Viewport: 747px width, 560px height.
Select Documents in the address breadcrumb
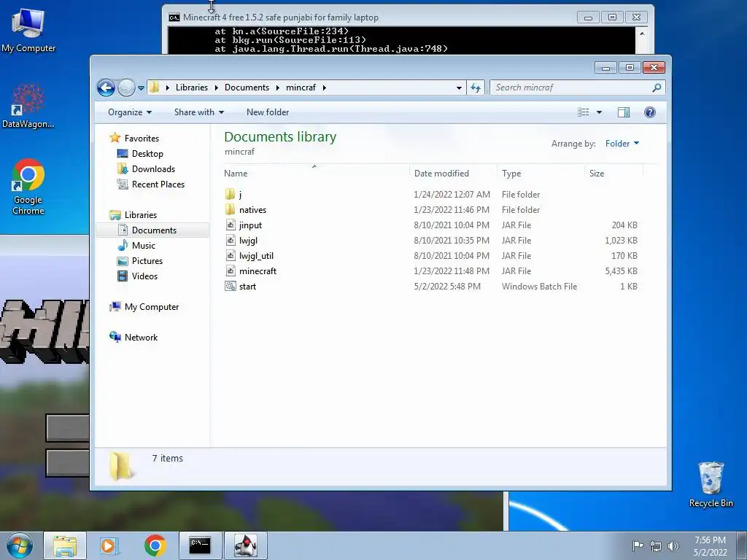pyautogui.click(x=247, y=87)
